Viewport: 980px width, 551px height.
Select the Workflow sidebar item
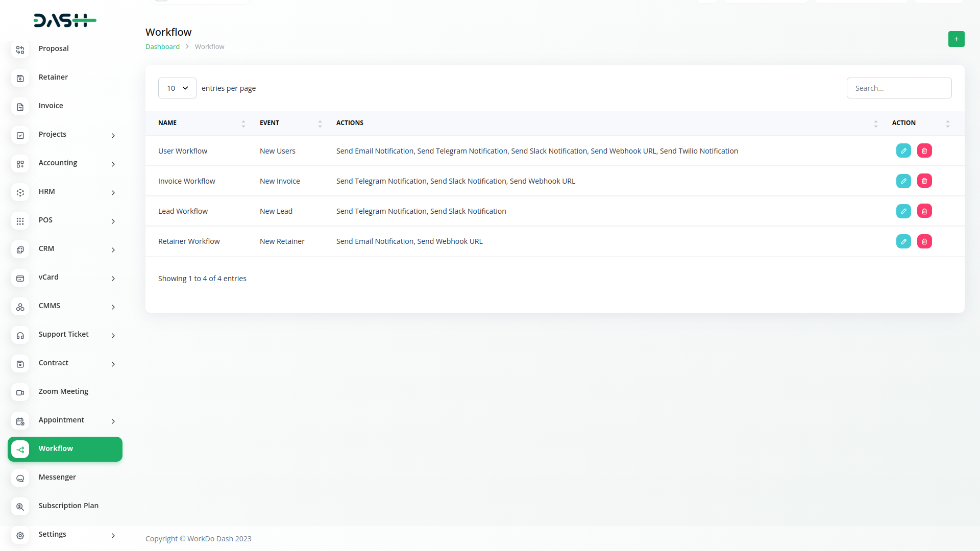[65, 449]
